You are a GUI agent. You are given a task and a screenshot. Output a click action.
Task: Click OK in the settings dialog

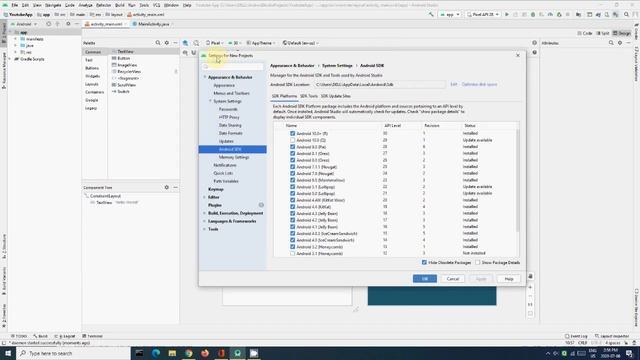point(424,279)
